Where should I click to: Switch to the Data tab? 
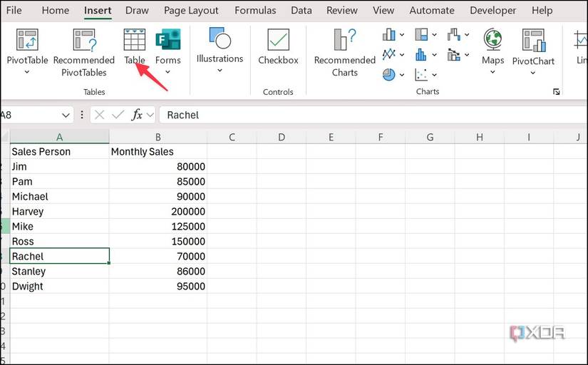point(301,10)
